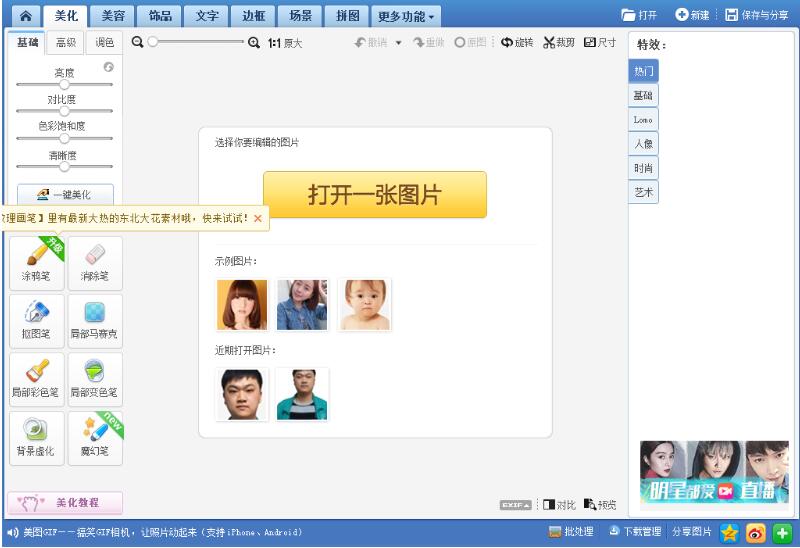800x548 pixels.
Task: Click the 一键美化 button
Action: pyautogui.click(x=65, y=194)
